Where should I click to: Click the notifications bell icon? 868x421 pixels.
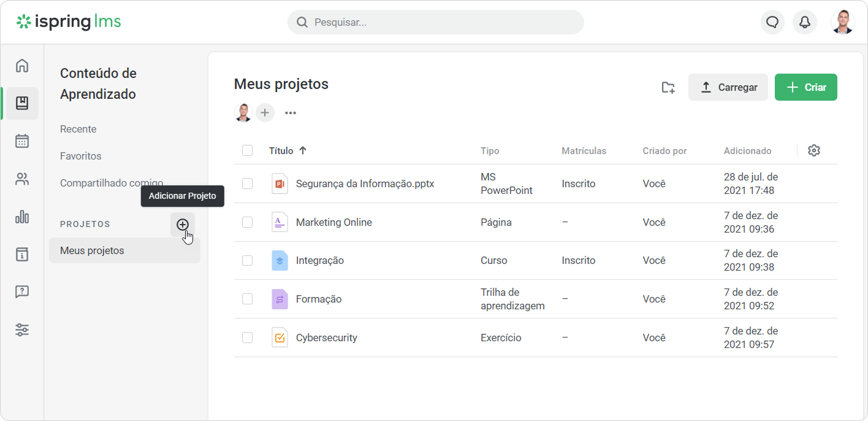(x=805, y=22)
